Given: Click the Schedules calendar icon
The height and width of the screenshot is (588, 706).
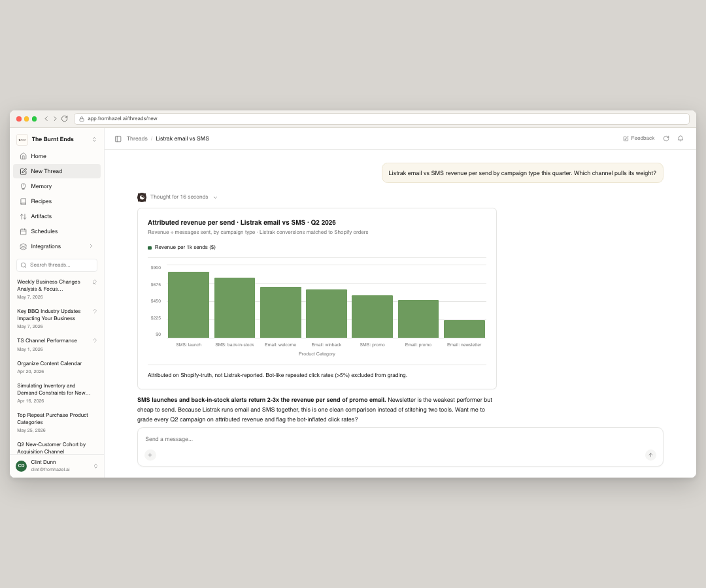Looking at the screenshot, I should 24,232.
